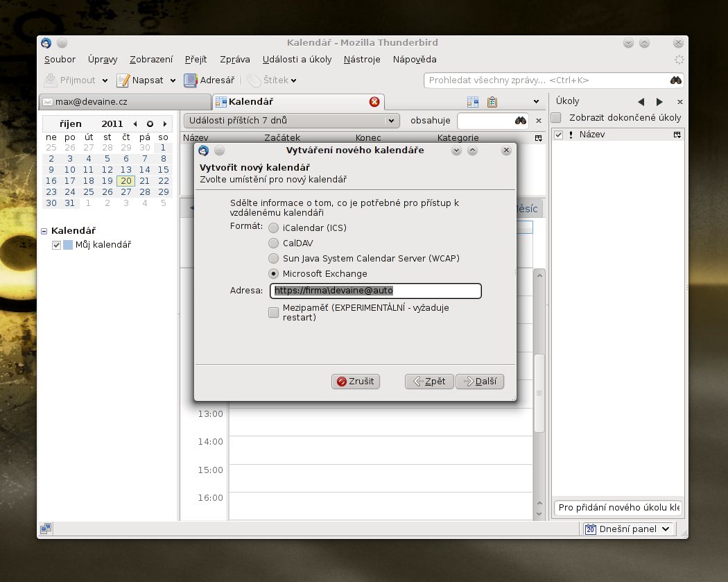Click the Zrušit cancel button
Viewport: 728px width, 582px height.
point(356,382)
